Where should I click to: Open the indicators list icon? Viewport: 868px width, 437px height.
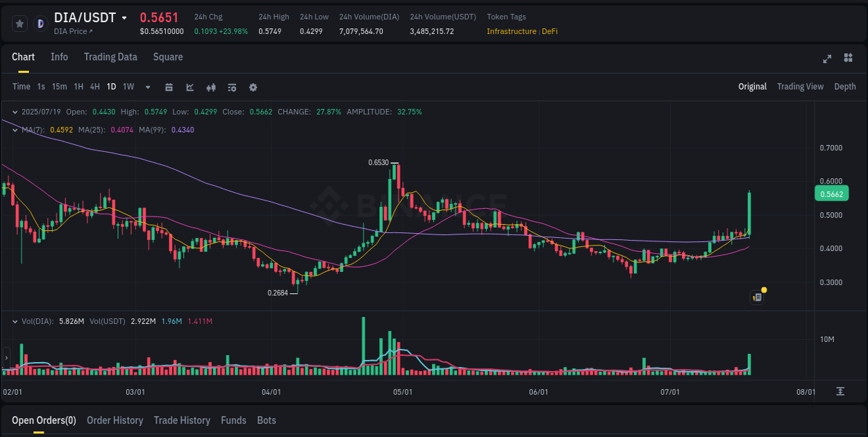231,87
